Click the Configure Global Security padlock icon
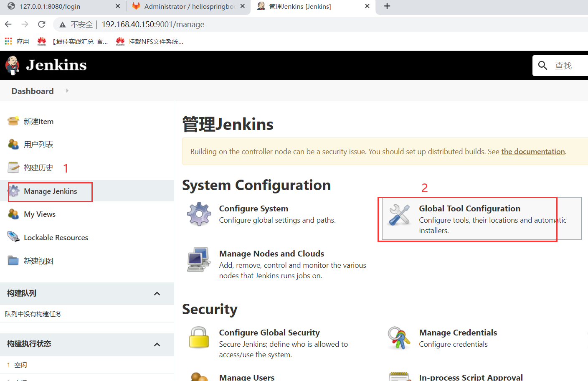The height and width of the screenshot is (381, 588). [x=199, y=338]
